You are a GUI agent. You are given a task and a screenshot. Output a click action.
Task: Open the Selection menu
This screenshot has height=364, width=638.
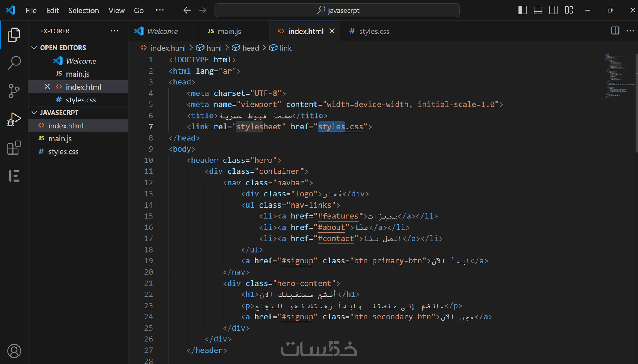tap(83, 10)
